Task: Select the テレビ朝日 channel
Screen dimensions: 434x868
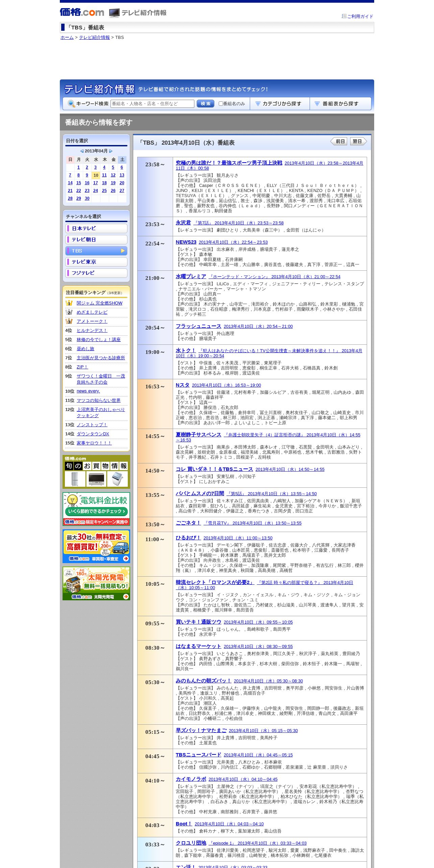Action: click(96, 240)
